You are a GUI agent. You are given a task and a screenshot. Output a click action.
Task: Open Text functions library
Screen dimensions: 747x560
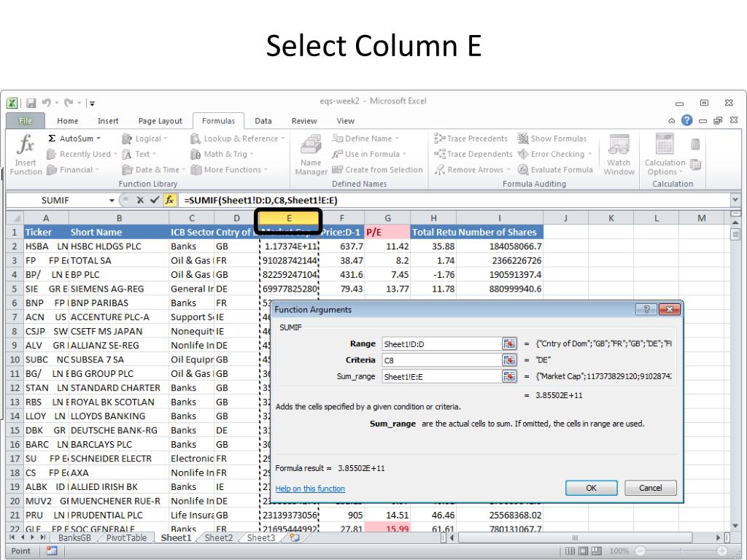(x=139, y=155)
